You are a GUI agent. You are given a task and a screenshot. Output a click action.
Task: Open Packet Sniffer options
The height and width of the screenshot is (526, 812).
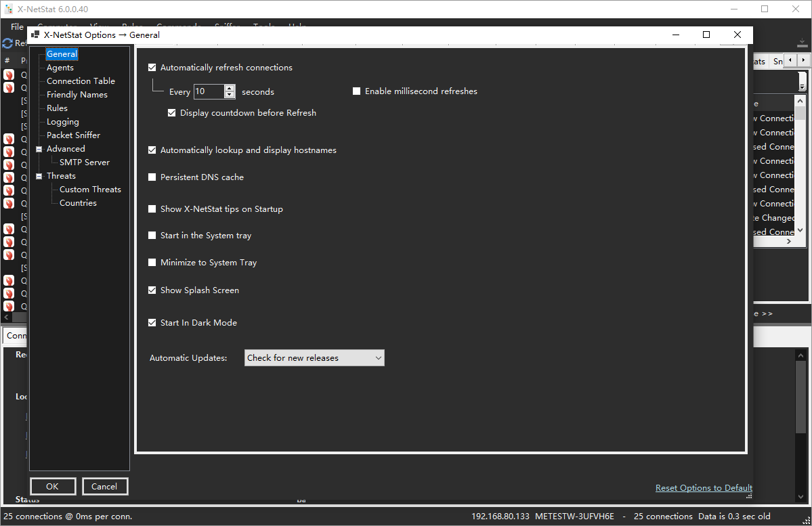click(x=73, y=135)
